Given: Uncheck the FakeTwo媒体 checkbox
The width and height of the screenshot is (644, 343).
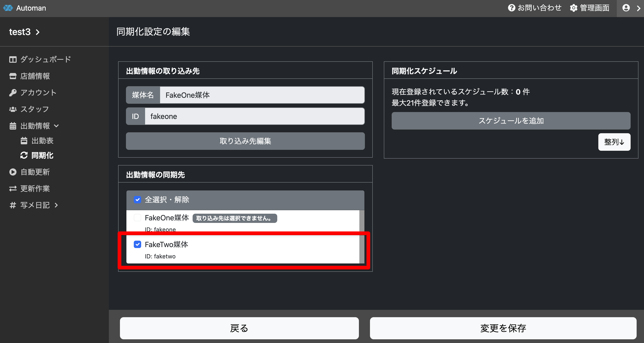Looking at the screenshot, I should (137, 244).
